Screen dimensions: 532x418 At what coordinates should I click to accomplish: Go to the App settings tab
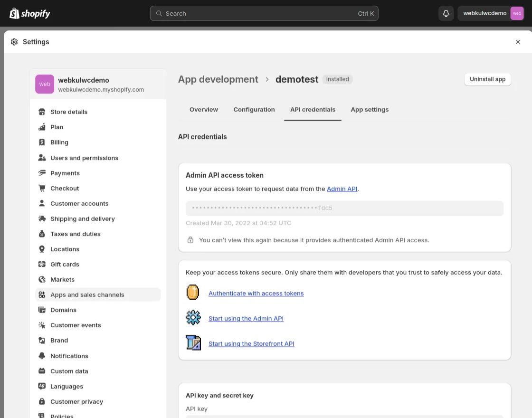[370, 110]
